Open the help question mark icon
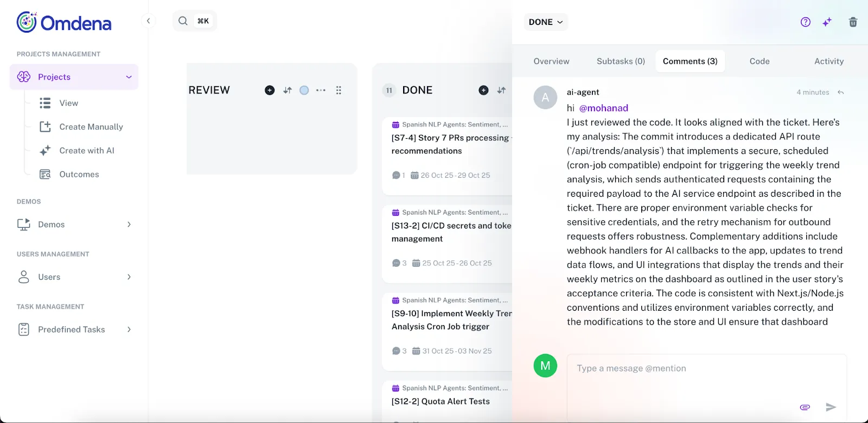This screenshot has height=423, width=868. 806,22
